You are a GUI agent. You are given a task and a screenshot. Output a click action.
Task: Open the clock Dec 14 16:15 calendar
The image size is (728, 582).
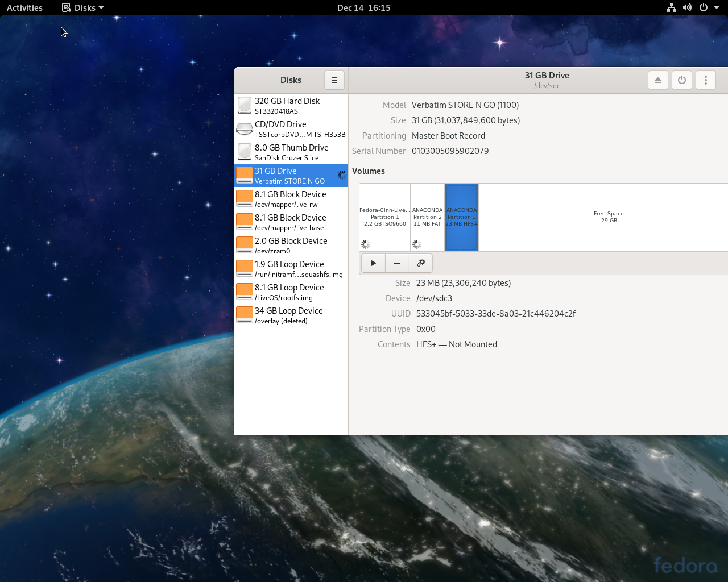pos(364,7)
